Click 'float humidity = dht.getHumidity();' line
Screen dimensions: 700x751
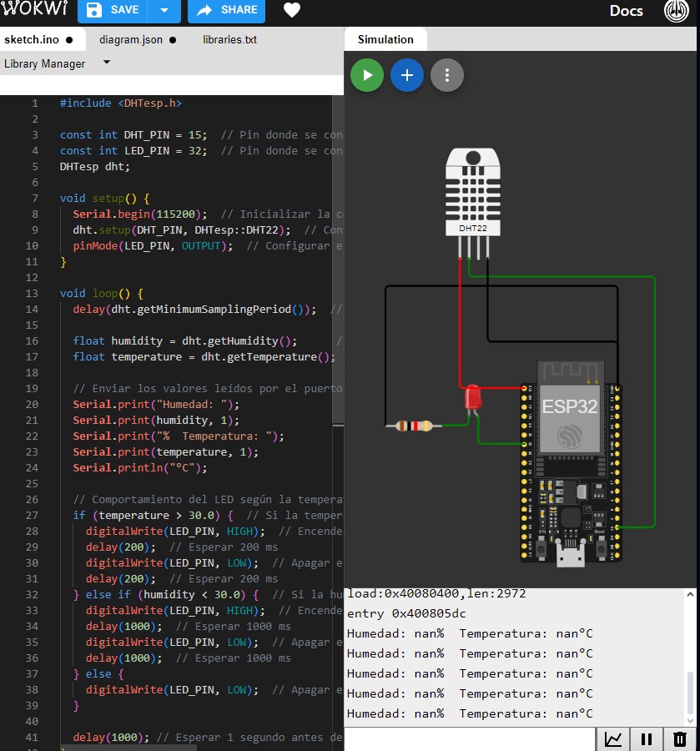click(x=185, y=340)
